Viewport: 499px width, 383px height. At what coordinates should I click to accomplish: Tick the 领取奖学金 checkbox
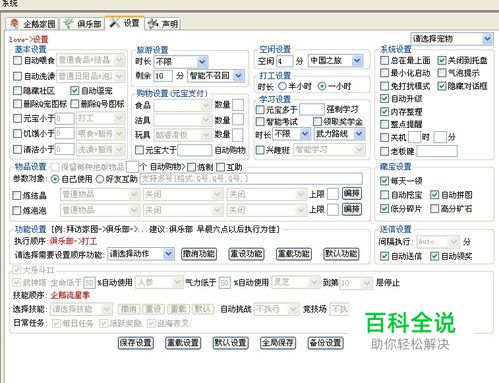point(317,122)
